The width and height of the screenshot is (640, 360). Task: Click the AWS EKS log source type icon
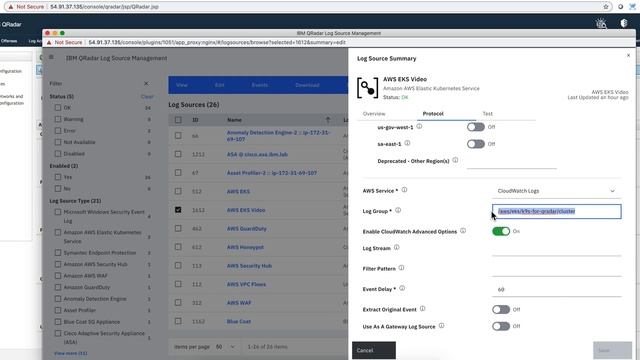367,88
